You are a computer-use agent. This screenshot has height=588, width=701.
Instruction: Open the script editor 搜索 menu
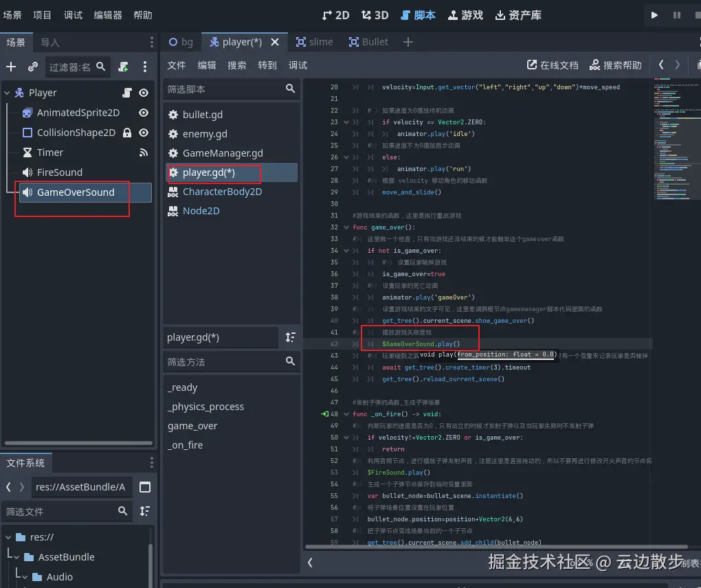(x=236, y=66)
